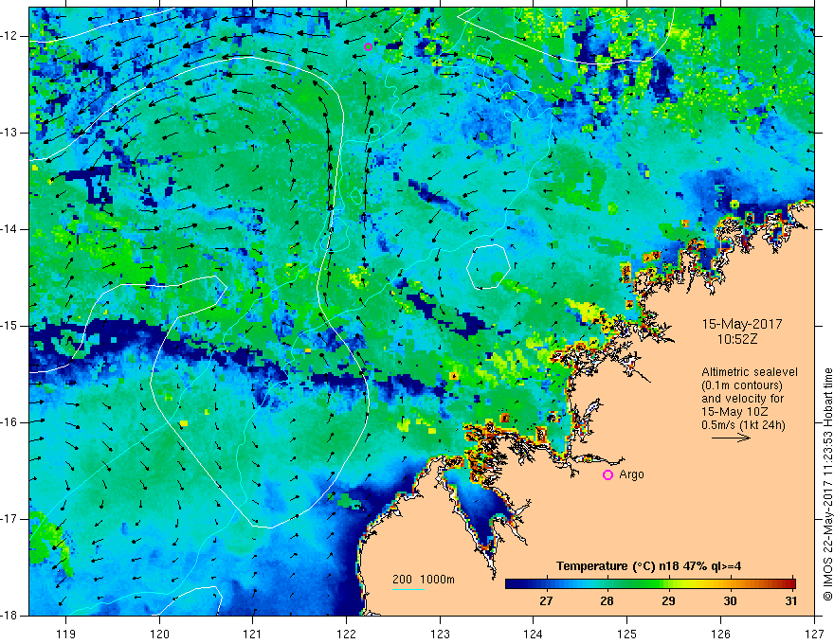Click the latitude axis label -13
This screenshot has height=644, width=834.
click(x=9, y=133)
